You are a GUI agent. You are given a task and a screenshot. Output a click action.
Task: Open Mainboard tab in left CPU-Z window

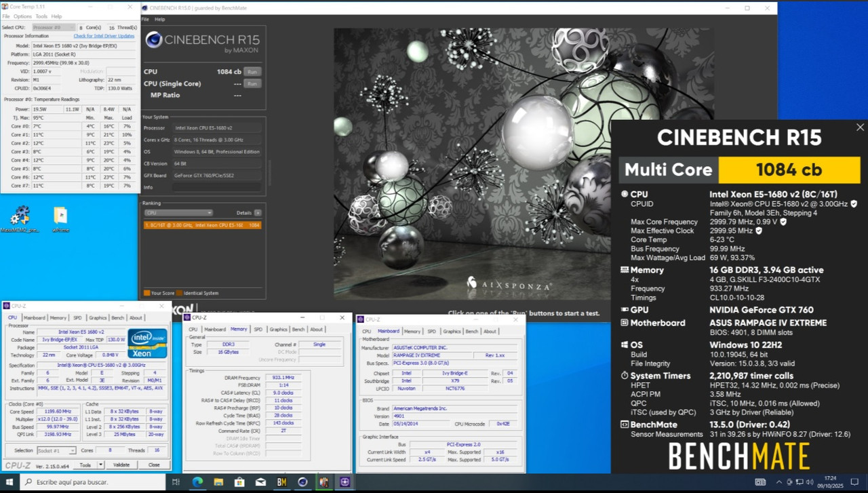(x=34, y=317)
